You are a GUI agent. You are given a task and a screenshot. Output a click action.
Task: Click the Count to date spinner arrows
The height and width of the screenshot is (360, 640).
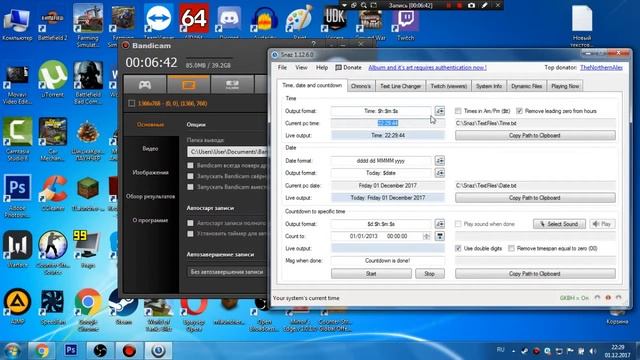[427, 236]
